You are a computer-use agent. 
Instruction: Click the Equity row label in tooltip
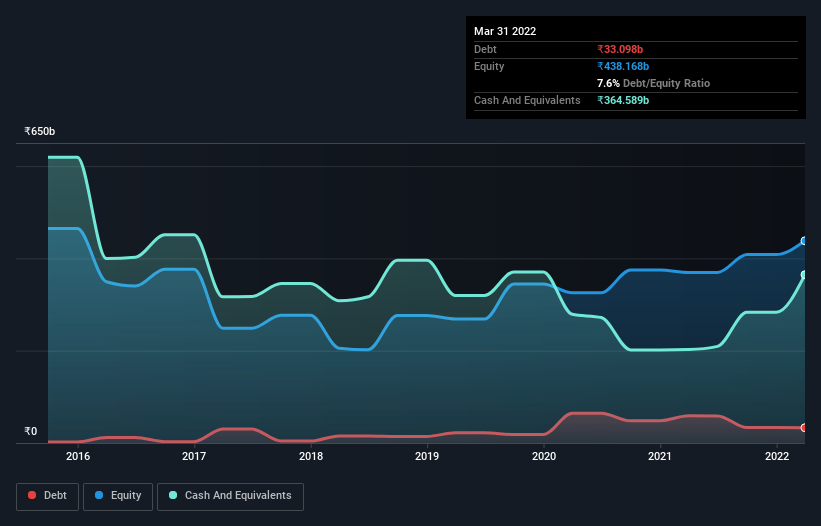pyautogui.click(x=489, y=66)
